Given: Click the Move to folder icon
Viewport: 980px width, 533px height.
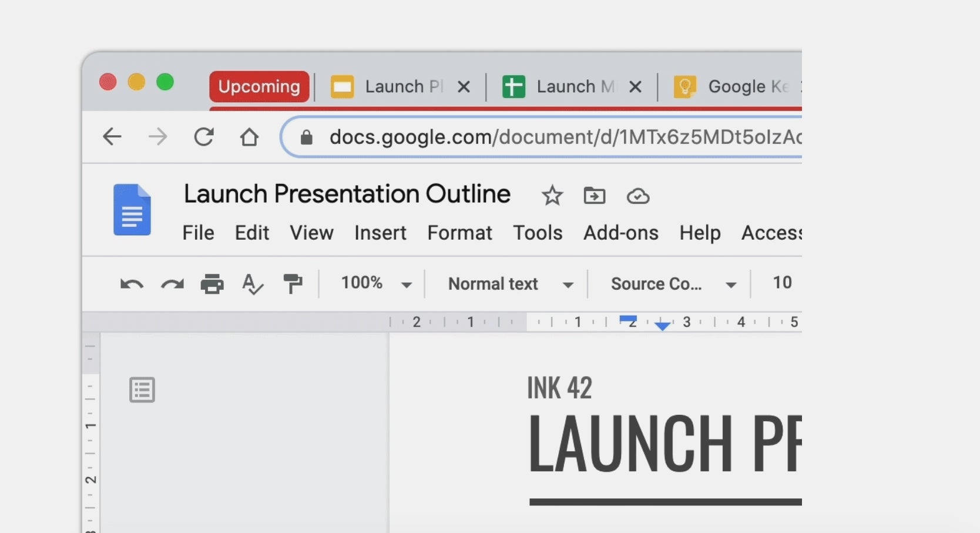Looking at the screenshot, I should [x=594, y=196].
